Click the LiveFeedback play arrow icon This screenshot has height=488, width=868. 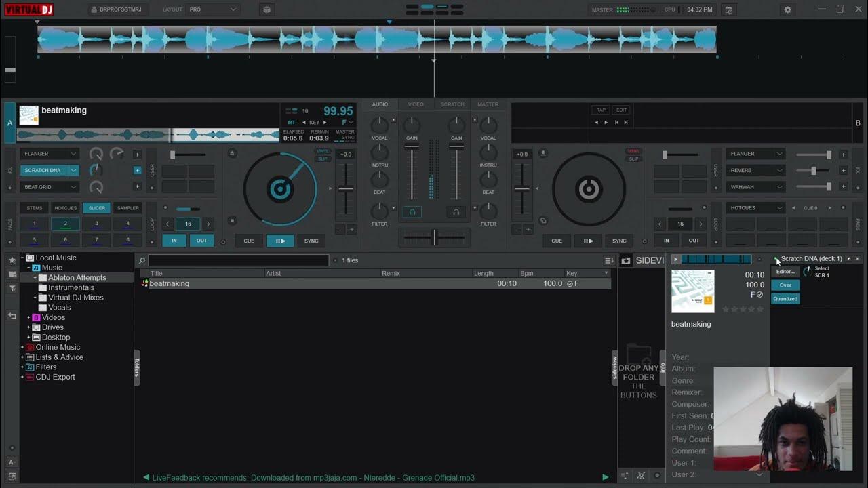pyautogui.click(x=605, y=477)
